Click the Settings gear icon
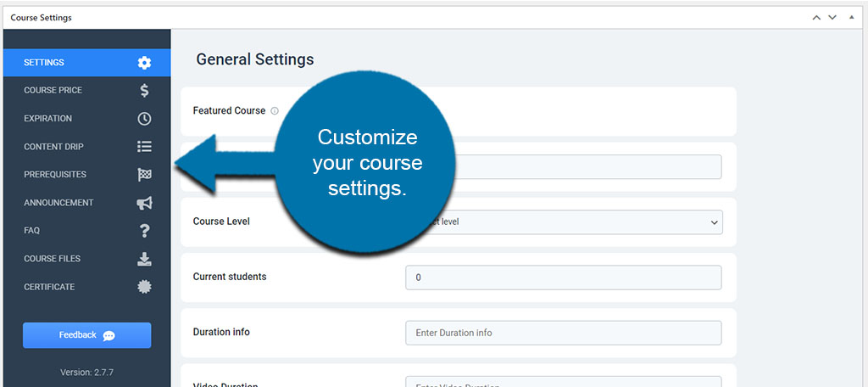 pos(144,63)
